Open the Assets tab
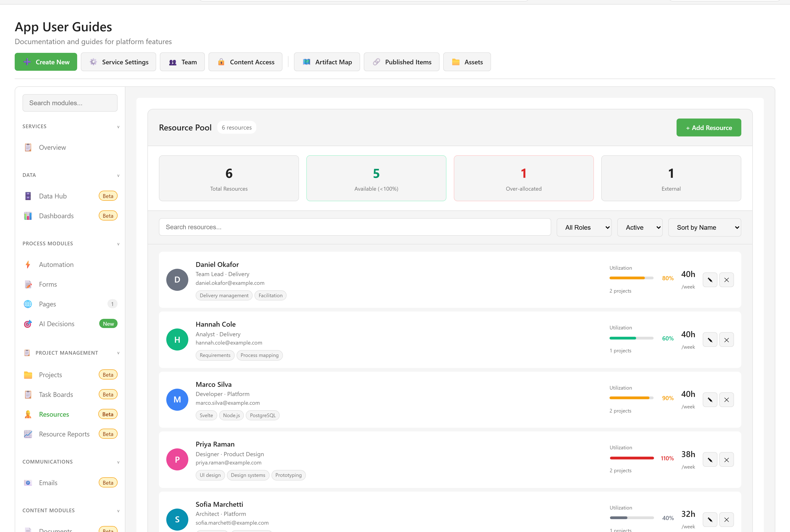Viewport: 790px width, 532px height. pos(467,62)
